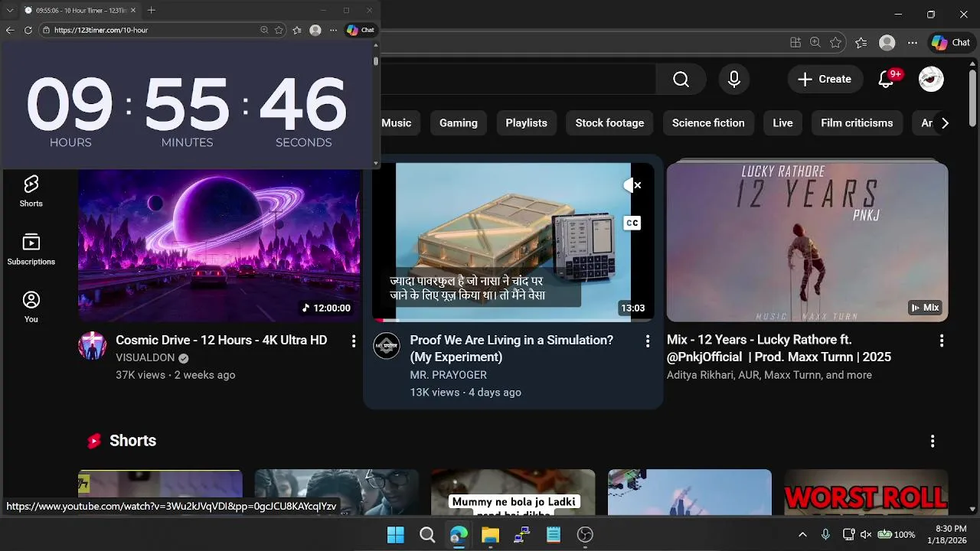Open Cosmic Drive video thumbnail
This screenshot has width=980, height=551.
(x=219, y=246)
